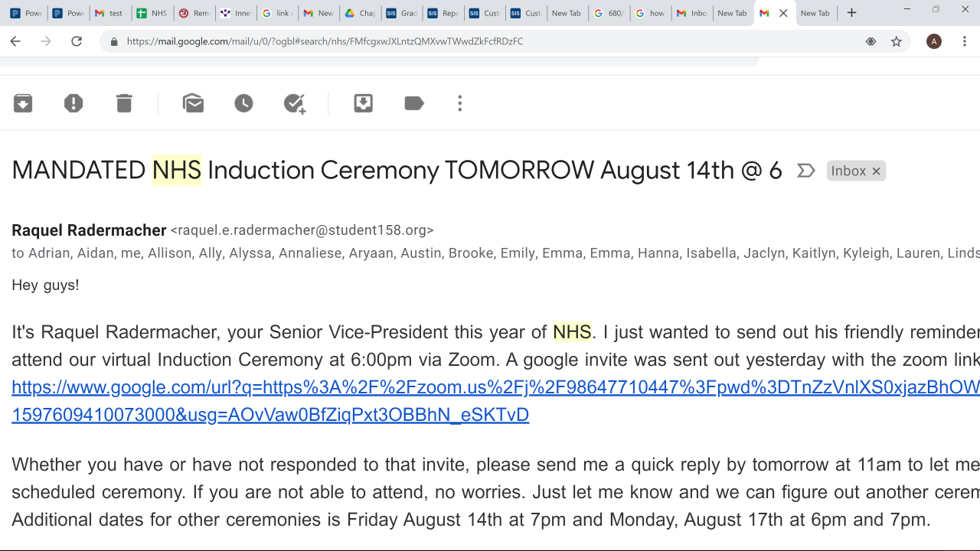Remove the Inbox label from email
This screenshot has height=551, width=980.
pos(876,171)
